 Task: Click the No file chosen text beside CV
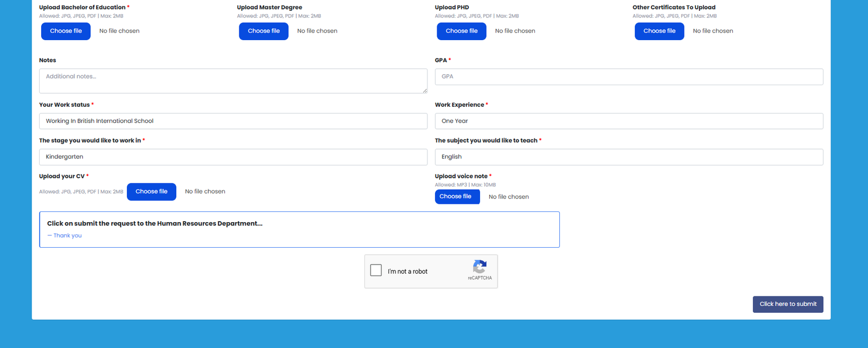click(205, 191)
